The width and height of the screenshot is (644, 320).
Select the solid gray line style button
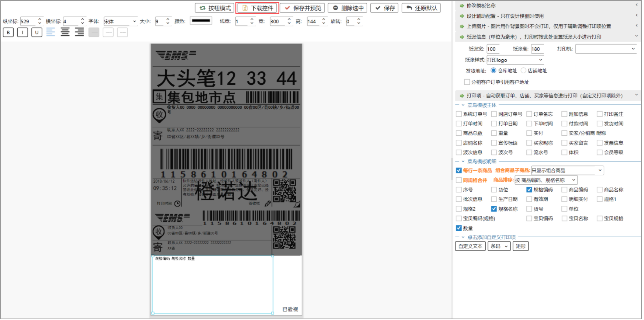[x=94, y=32]
